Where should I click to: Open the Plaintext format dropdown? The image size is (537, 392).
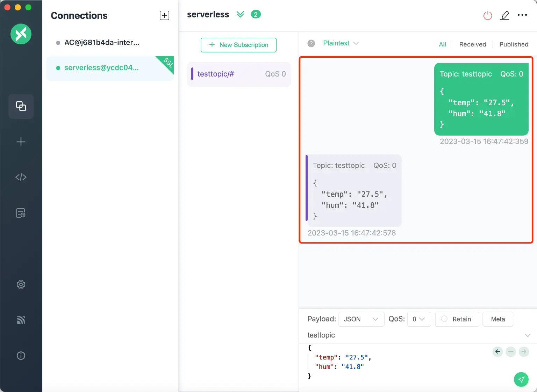[x=341, y=43]
